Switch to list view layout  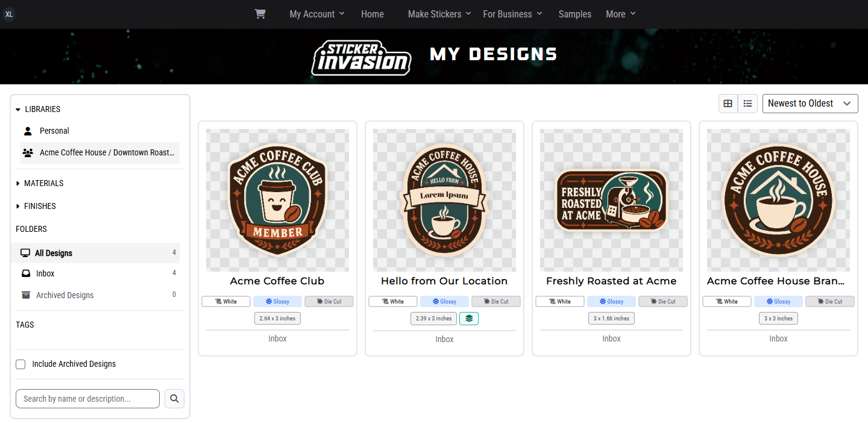747,104
